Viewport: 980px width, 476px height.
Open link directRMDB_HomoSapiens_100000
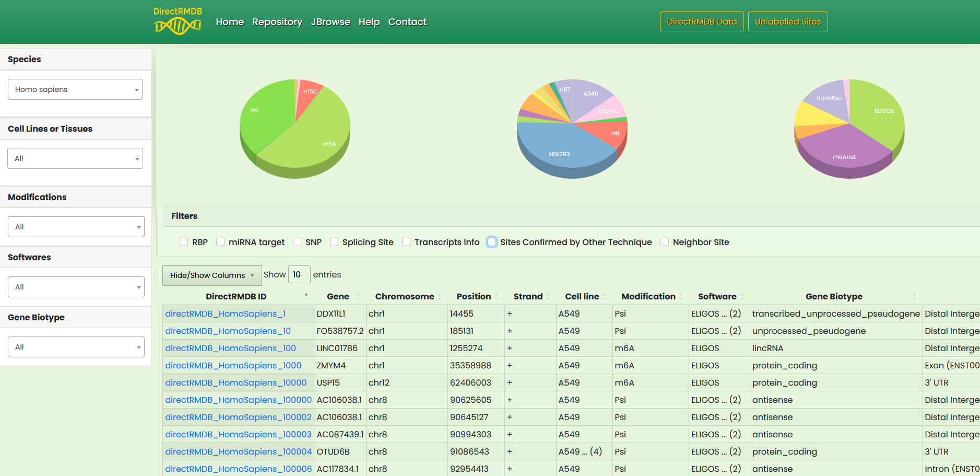tap(239, 400)
